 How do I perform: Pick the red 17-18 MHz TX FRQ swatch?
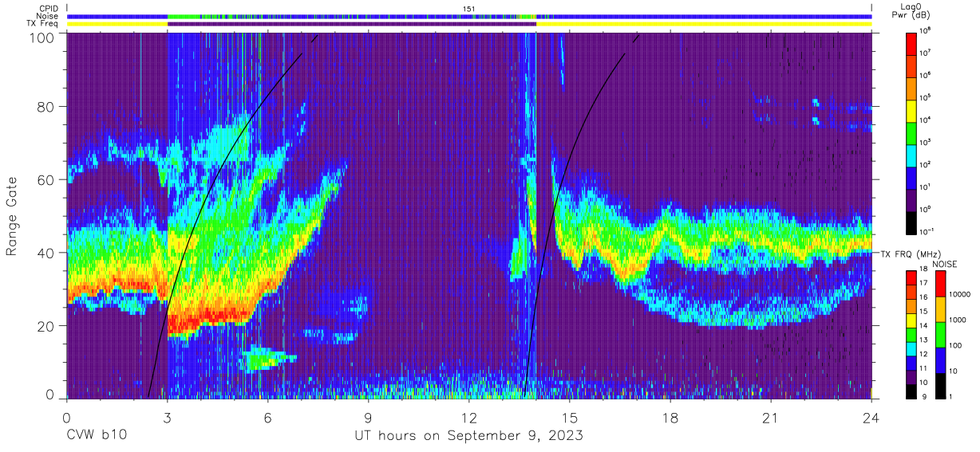(912, 277)
